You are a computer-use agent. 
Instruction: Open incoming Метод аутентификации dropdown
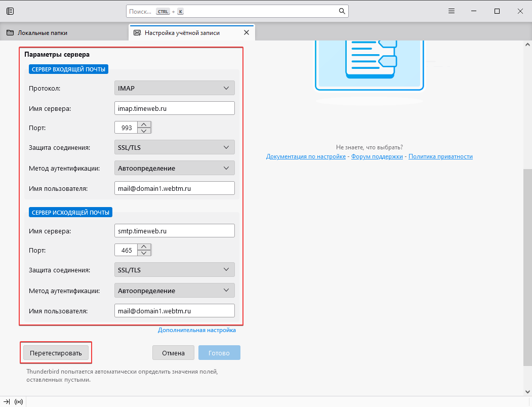point(175,168)
